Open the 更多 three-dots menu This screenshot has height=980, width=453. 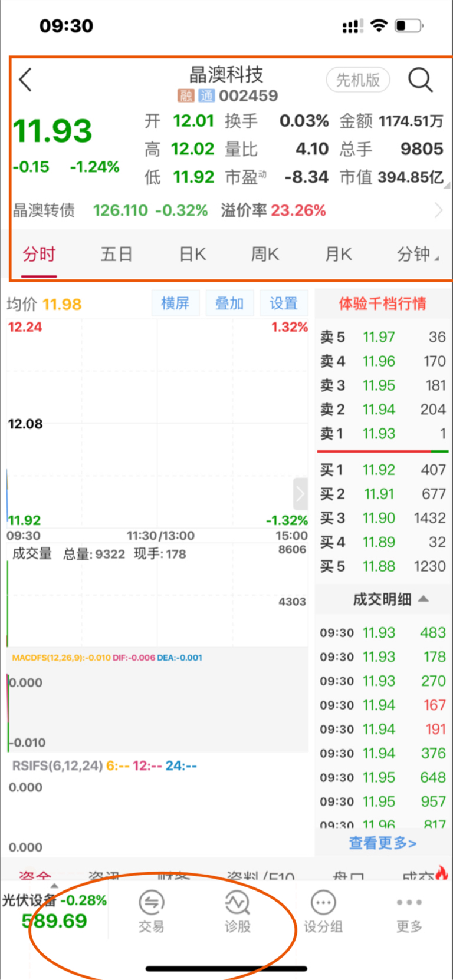pos(409,912)
